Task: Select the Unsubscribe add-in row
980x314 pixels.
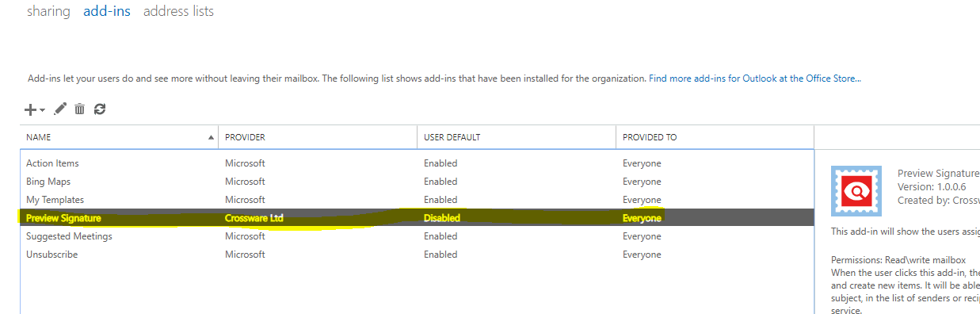Action: click(x=417, y=255)
